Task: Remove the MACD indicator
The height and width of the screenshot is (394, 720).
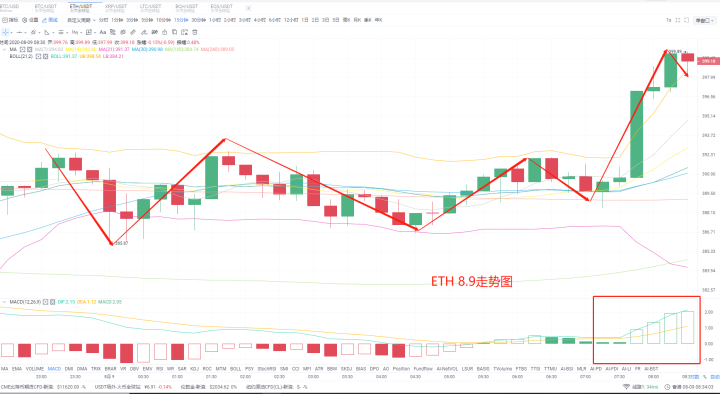Action: [x=52, y=302]
